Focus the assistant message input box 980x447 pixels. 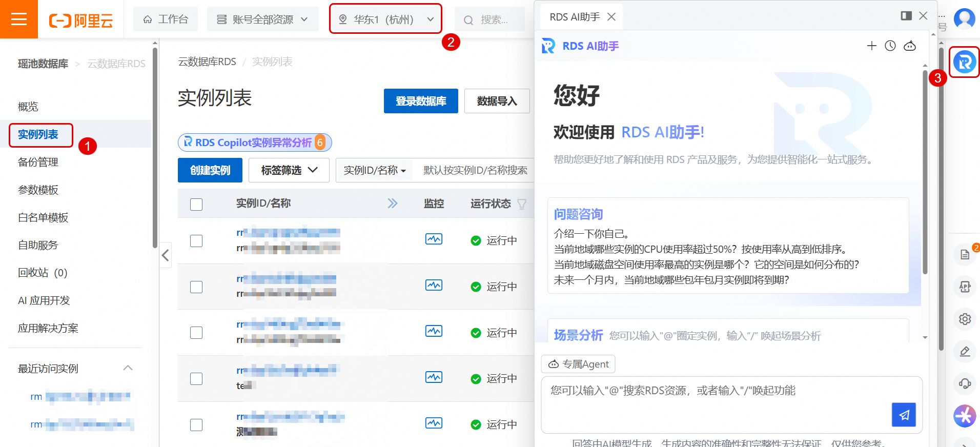pyautogui.click(x=732, y=405)
